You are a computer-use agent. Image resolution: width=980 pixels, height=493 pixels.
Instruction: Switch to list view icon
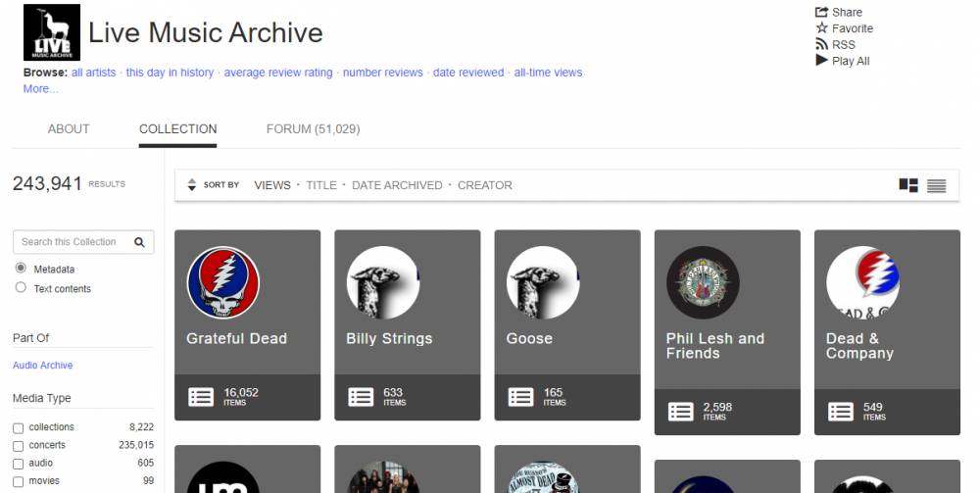click(936, 185)
